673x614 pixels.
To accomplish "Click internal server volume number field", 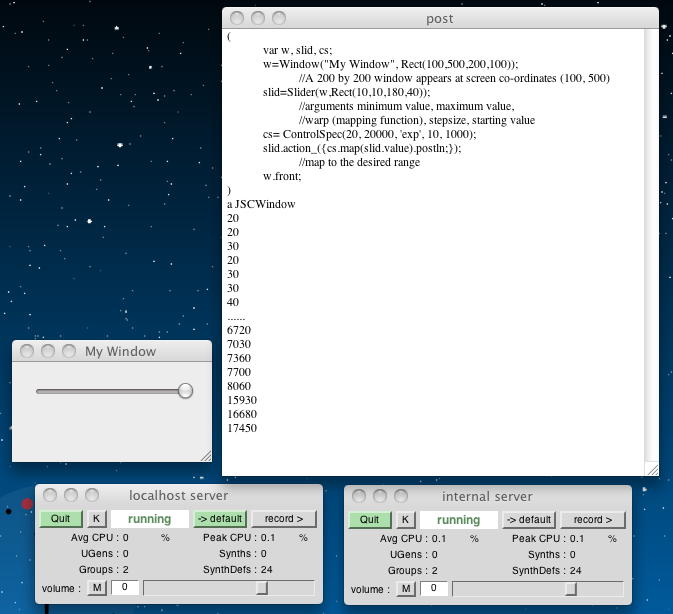I will pos(435,588).
